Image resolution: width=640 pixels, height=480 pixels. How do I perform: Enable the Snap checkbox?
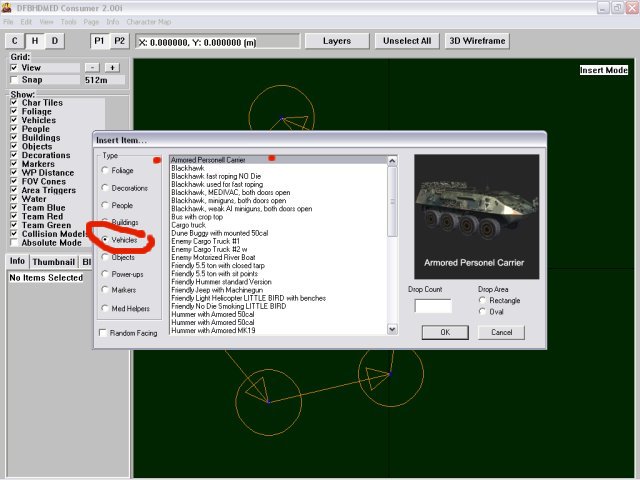pyautogui.click(x=15, y=79)
